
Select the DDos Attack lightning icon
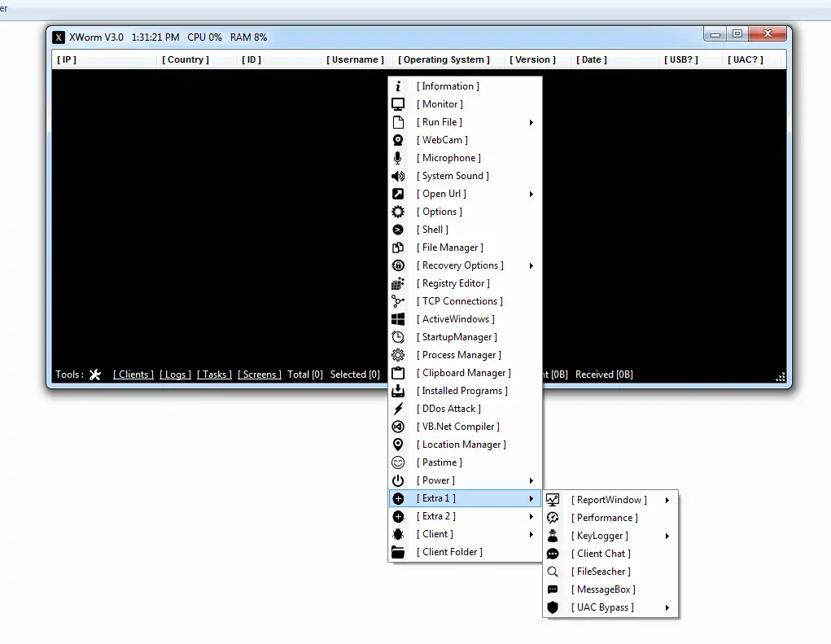click(397, 408)
